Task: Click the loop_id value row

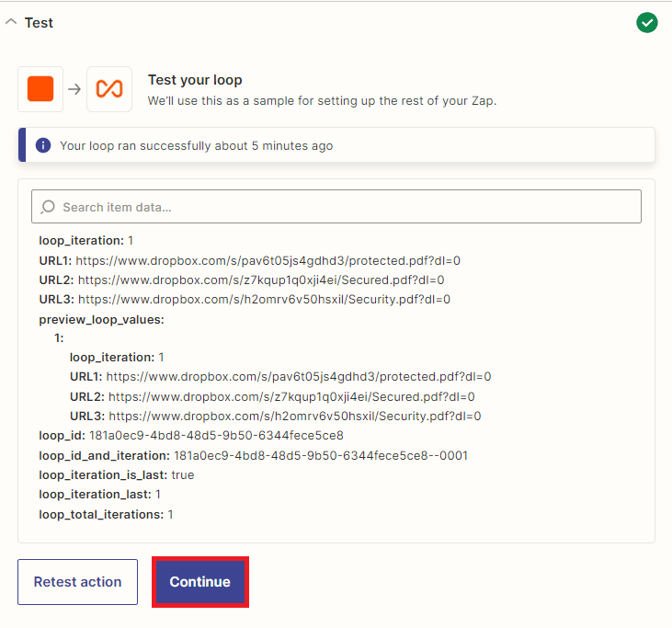Action: 190,435
